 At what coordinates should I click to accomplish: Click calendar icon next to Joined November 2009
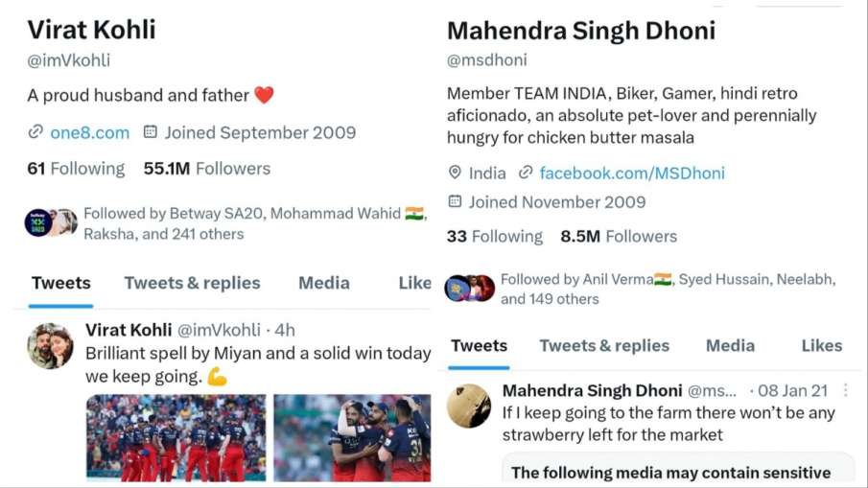pyautogui.click(x=455, y=201)
